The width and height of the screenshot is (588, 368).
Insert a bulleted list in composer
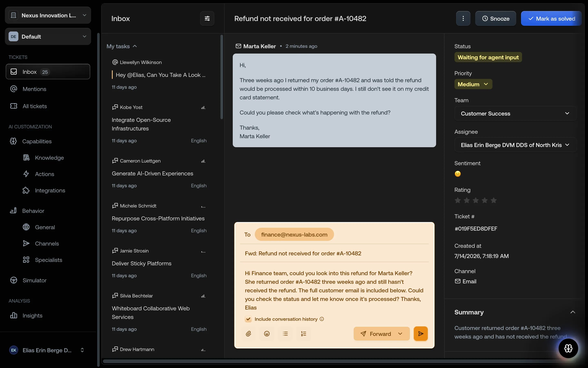coord(285,334)
